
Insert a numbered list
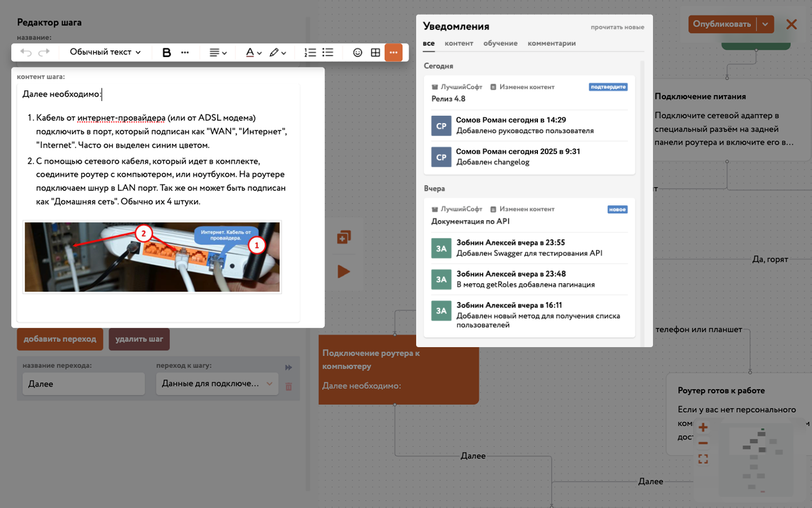point(310,52)
